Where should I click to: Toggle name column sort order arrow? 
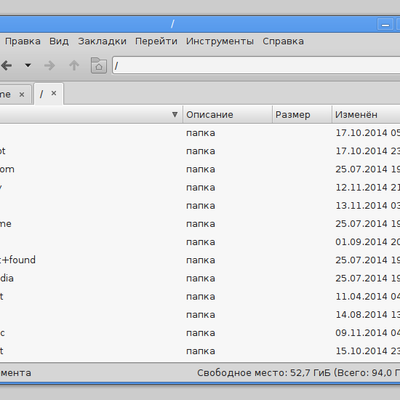175,115
